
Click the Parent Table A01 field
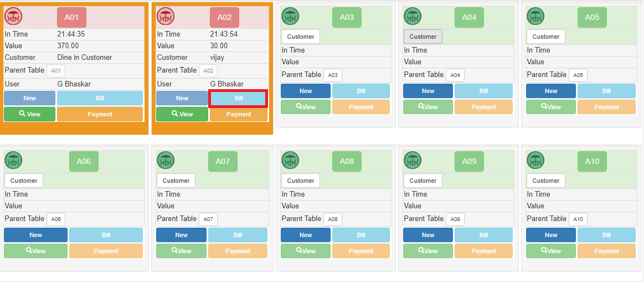click(56, 71)
